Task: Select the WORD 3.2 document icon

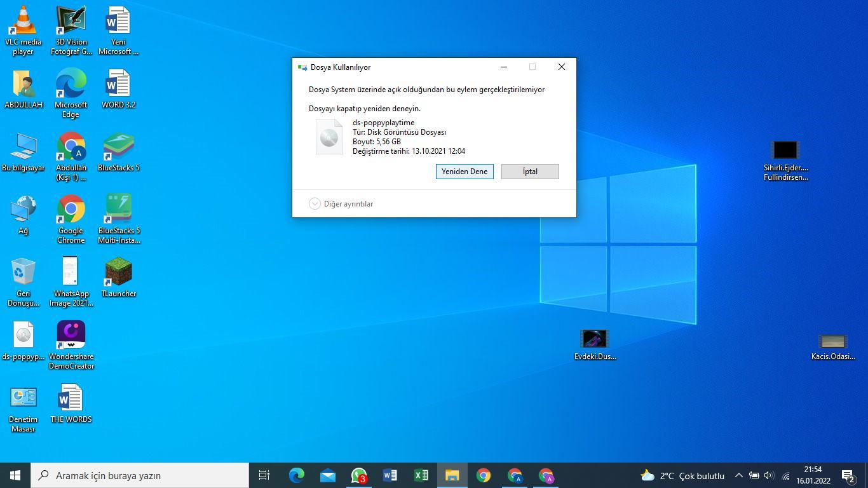Action: pos(118,89)
